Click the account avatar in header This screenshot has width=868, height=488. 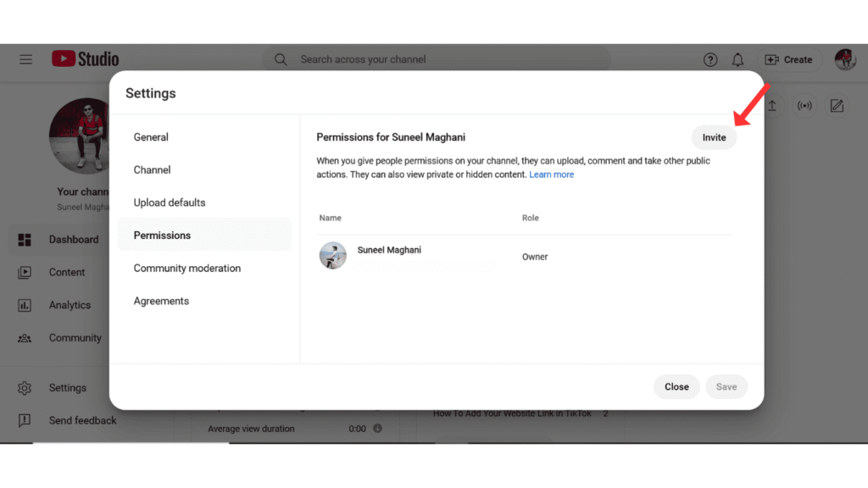point(845,59)
